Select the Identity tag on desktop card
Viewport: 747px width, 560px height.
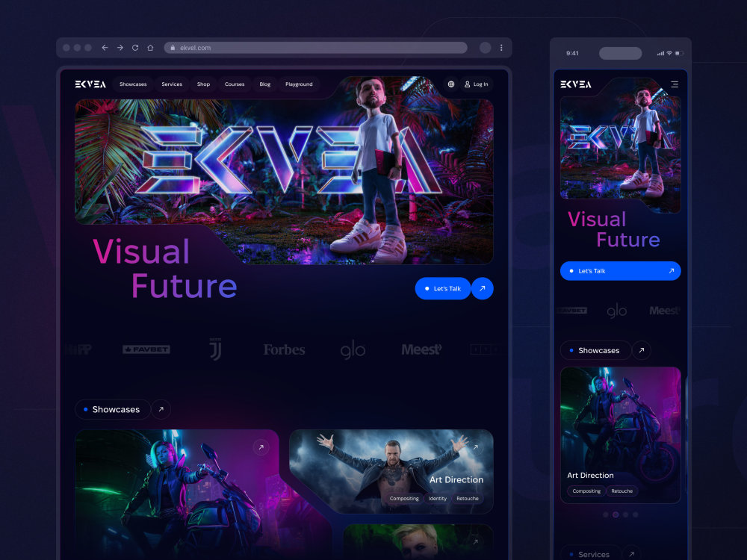coord(437,499)
